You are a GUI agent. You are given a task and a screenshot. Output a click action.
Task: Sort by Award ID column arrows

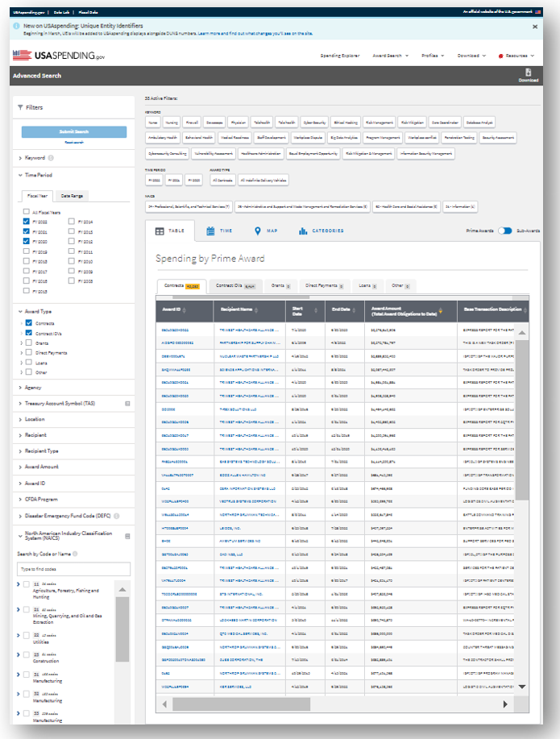pyautogui.click(x=185, y=310)
